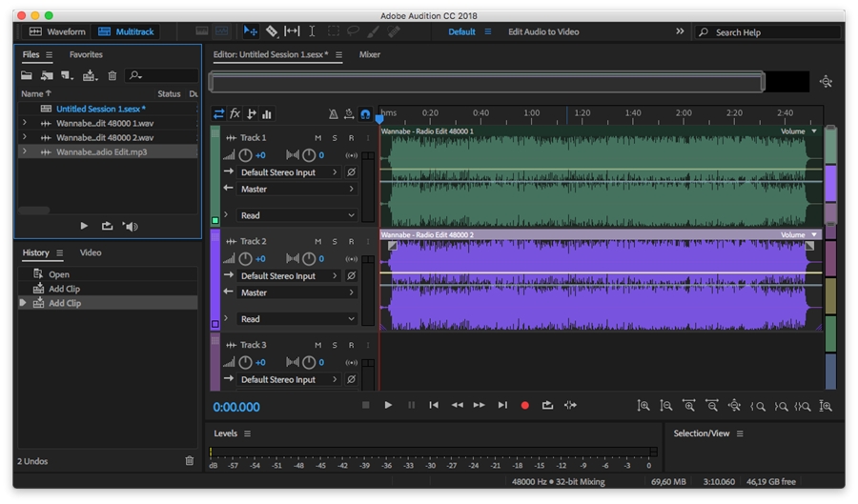
Task: Click the trash icon in the Files panel
Action: click(112, 75)
